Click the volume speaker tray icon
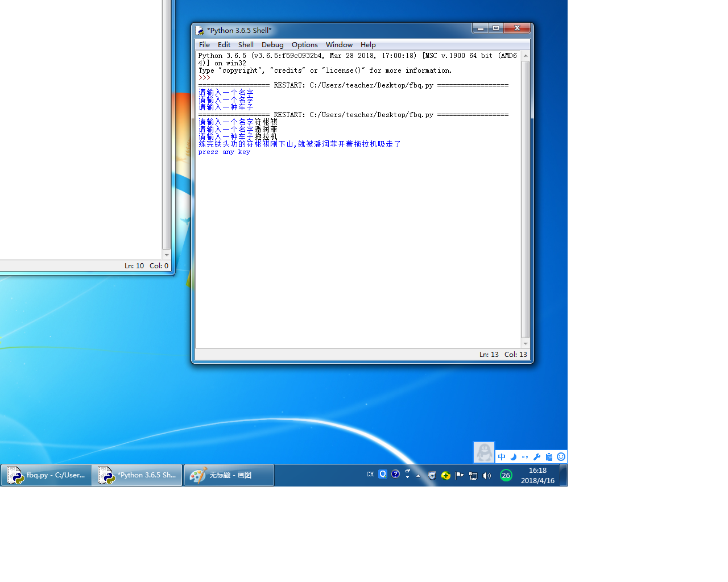 point(487,476)
